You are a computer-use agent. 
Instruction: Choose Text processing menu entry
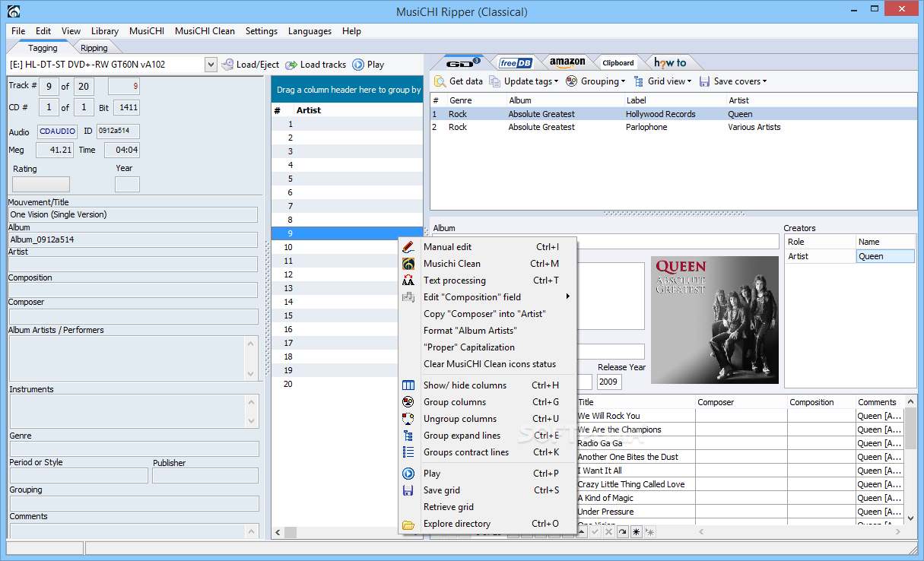pyautogui.click(x=487, y=280)
